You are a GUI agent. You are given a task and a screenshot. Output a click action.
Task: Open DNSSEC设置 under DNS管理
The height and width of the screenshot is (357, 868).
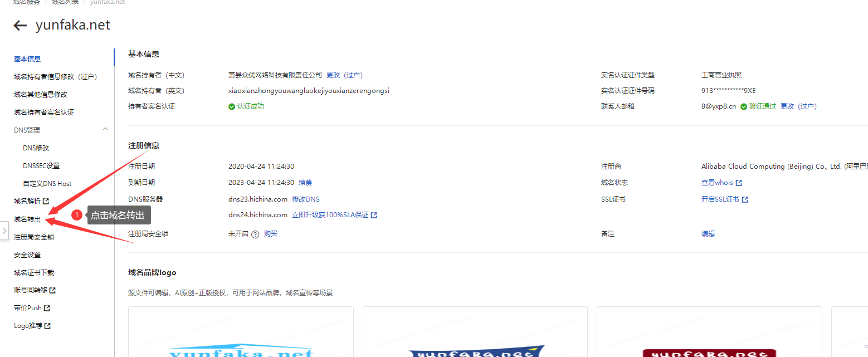pos(41,166)
